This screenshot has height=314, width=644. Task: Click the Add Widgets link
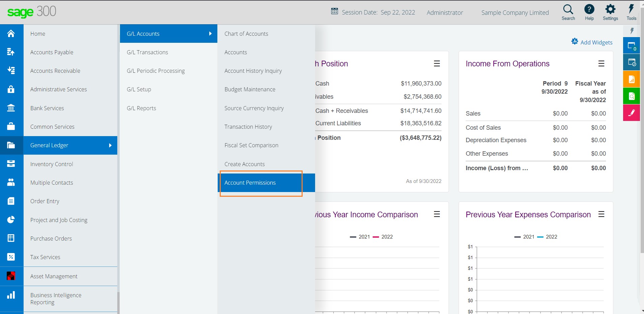[x=592, y=42]
